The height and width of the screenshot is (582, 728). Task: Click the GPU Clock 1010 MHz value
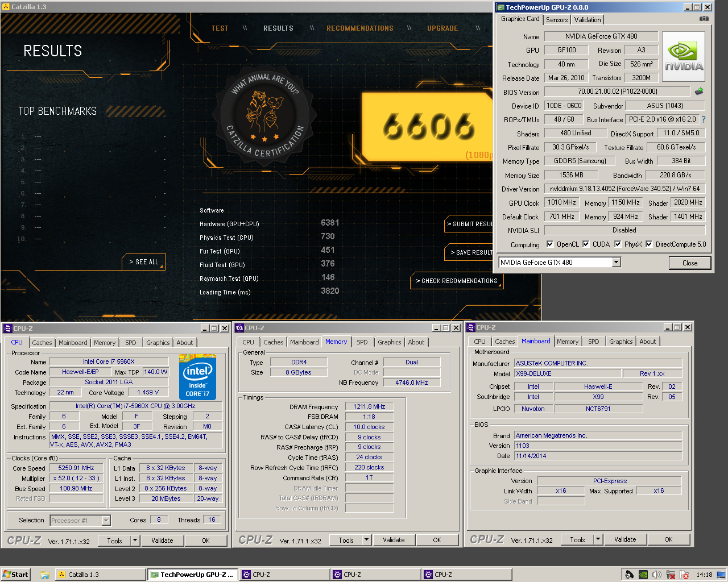click(562, 202)
